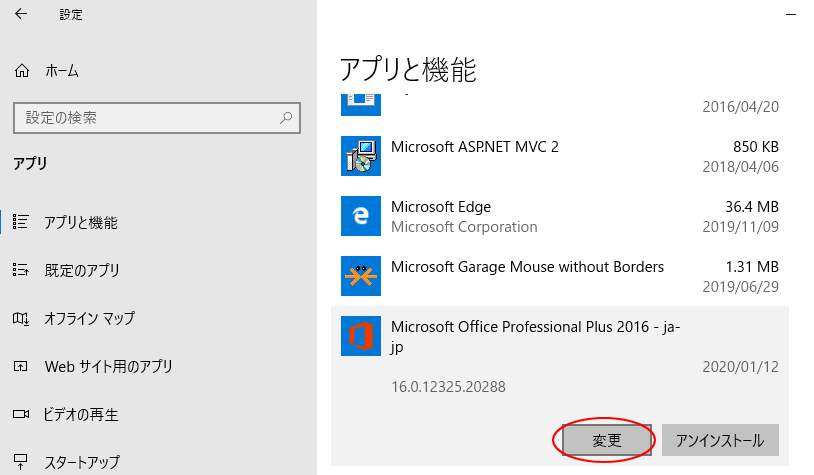This screenshot has width=814, height=475.
Task: Click Microsoft Office Professional Plus 2016 title
Action: click(x=535, y=336)
